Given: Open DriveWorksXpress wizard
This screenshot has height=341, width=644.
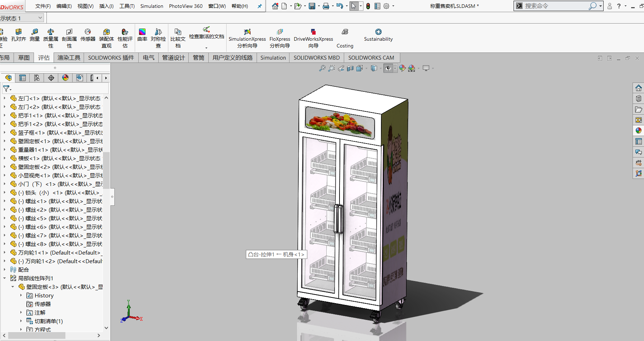Looking at the screenshot, I should tap(313, 38).
